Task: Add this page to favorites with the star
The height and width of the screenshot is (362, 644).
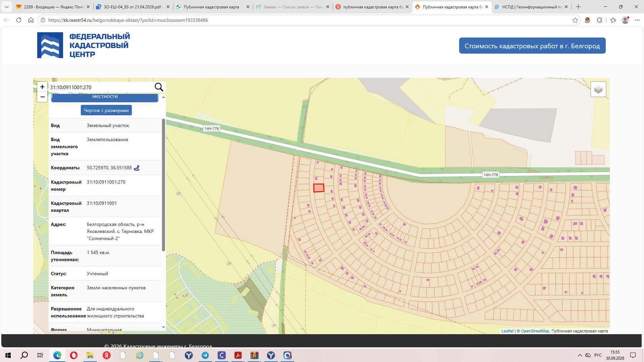Action: 575,20
